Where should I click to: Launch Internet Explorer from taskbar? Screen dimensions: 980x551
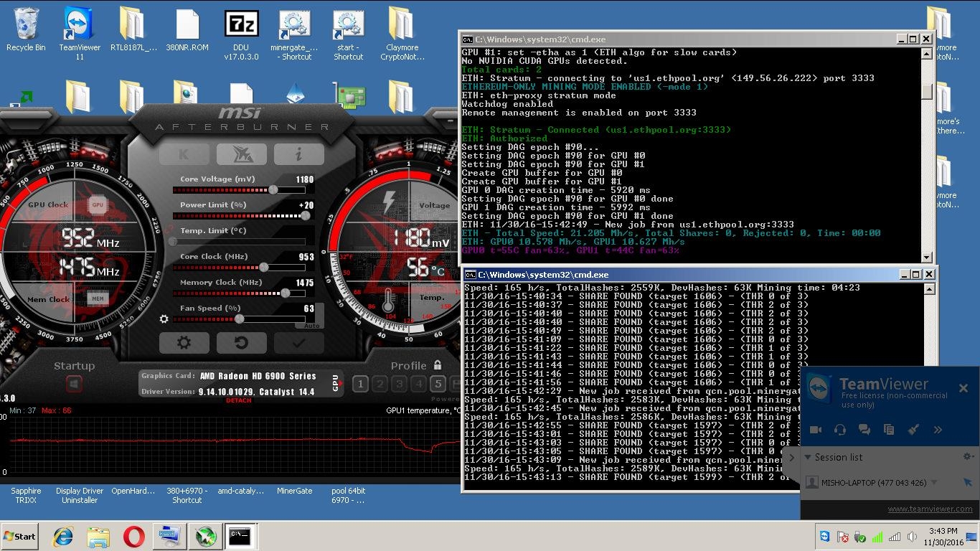pyautogui.click(x=64, y=536)
